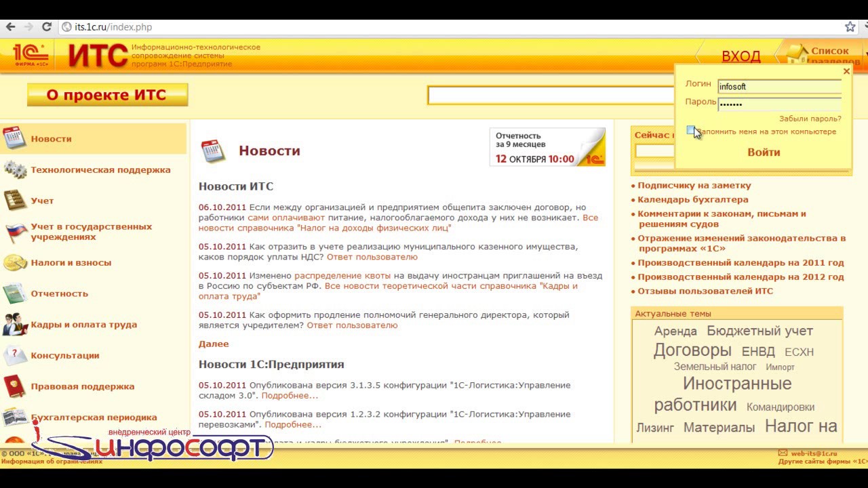Screen dimensions: 868x488
Task: Click the Командировки tag
Action: (781, 407)
